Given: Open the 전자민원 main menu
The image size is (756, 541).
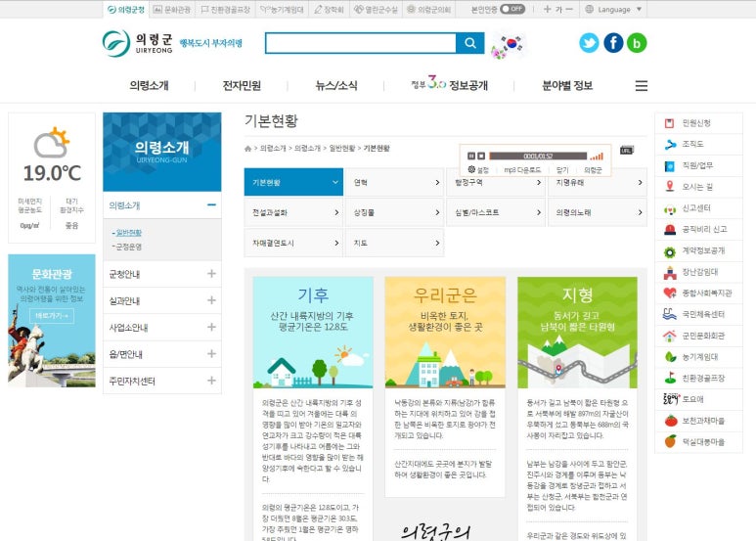Looking at the screenshot, I should coord(242,86).
